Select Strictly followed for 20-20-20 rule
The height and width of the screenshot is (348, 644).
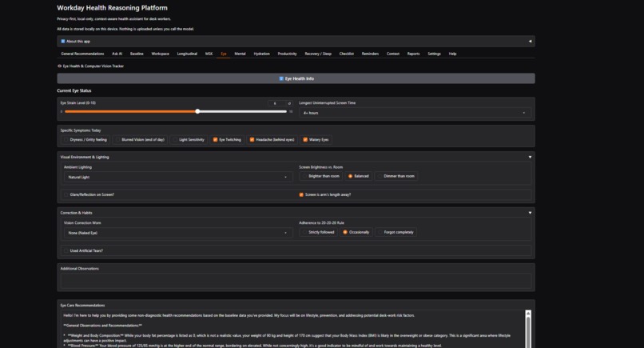[319, 233]
